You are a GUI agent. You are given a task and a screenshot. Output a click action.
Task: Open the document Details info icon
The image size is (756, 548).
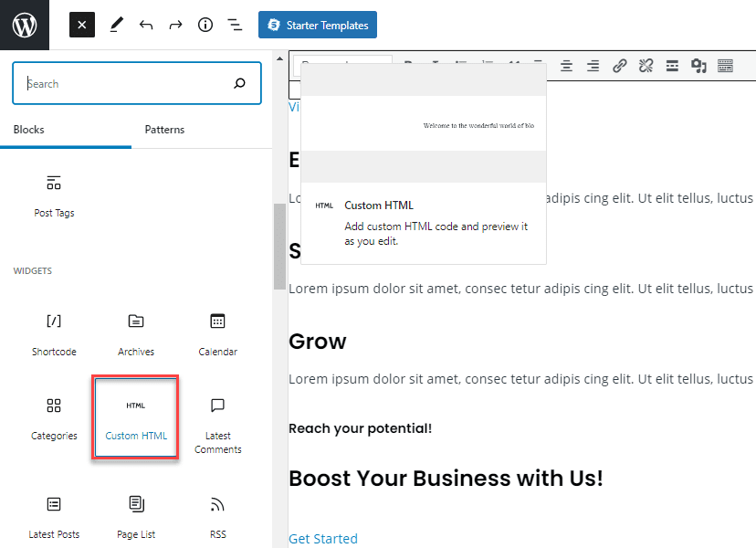205,25
